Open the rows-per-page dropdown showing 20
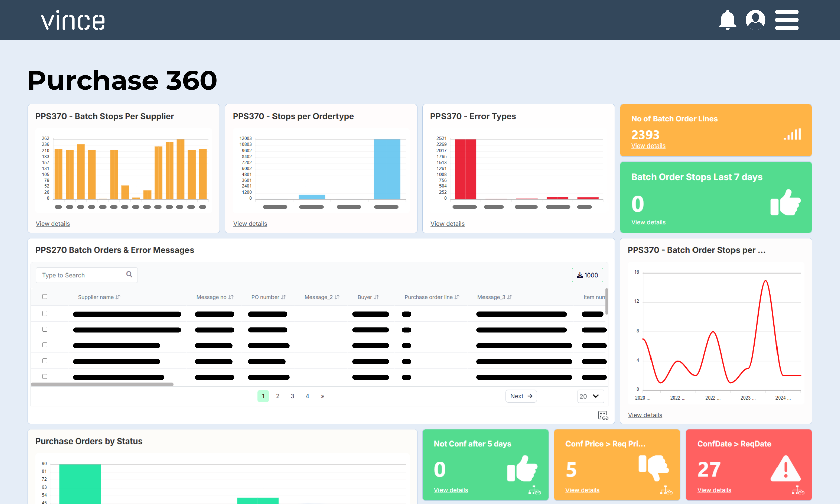 (x=590, y=396)
